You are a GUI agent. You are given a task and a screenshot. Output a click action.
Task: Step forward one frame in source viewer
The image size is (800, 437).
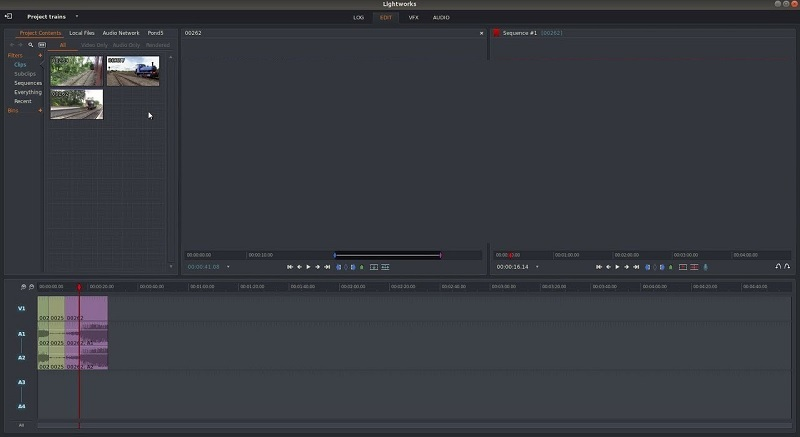click(317, 267)
